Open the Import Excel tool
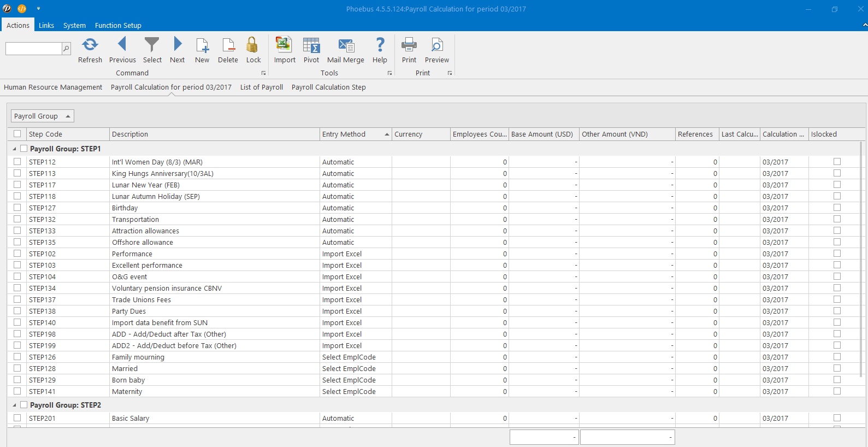The height and width of the screenshot is (447, 868). point(284,44)
